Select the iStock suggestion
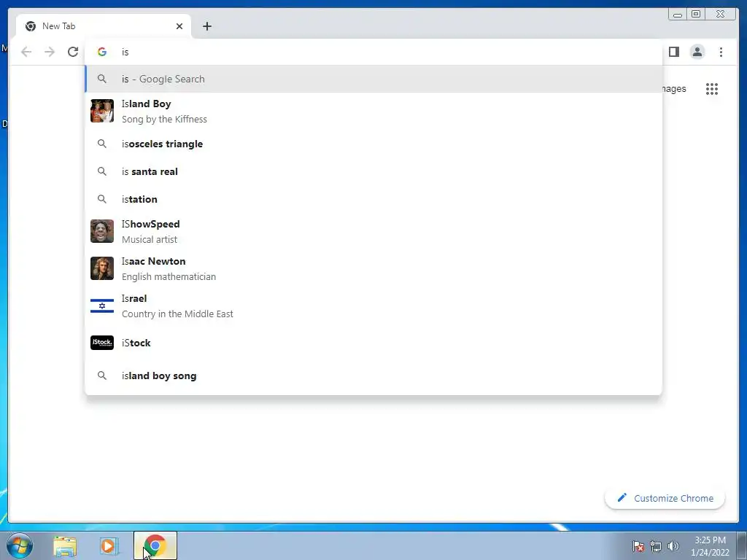This screenshot has height=560, width=747. [373, 343]
